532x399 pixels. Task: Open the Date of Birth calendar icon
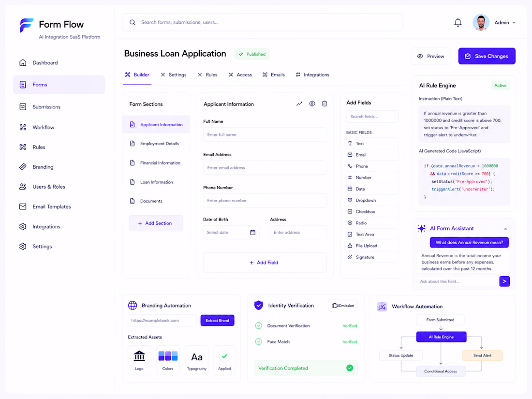tap(253, 233)
